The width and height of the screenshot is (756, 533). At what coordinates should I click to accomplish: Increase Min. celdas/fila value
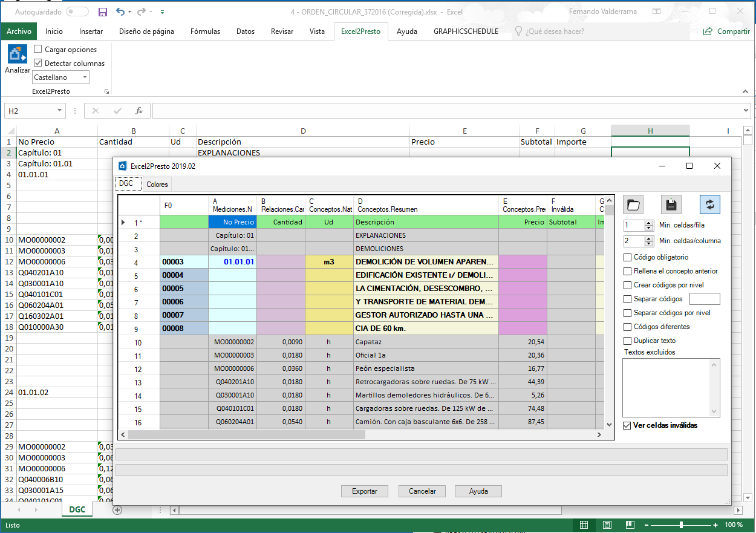(650, 223)
